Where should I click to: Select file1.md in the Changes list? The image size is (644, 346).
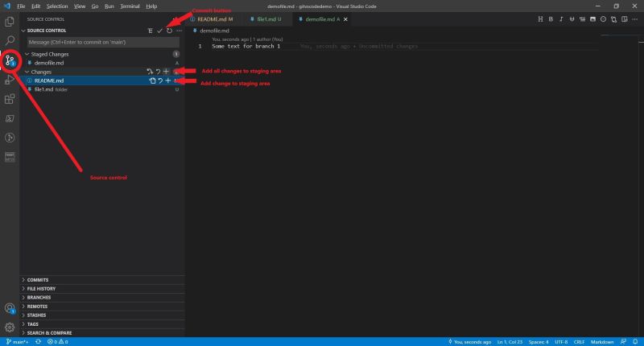102,89
